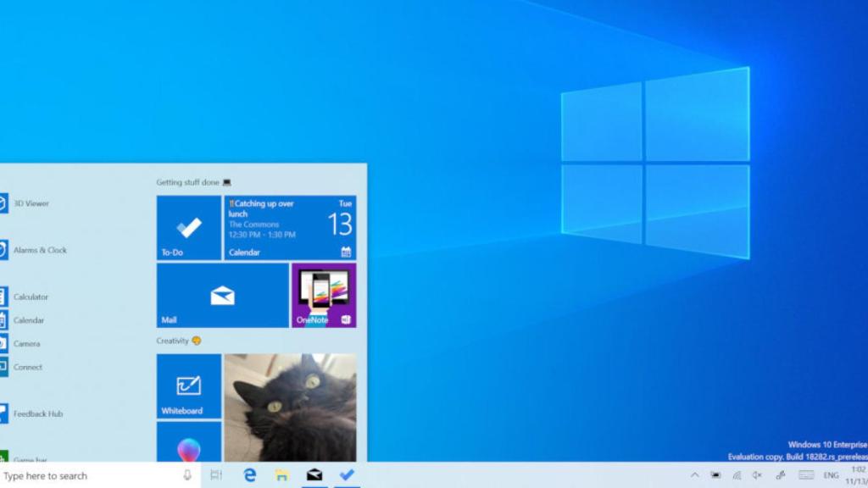Screen dimensions: 868x488
Task: Open the OneNote tile
Action: (x=323, y=294)
